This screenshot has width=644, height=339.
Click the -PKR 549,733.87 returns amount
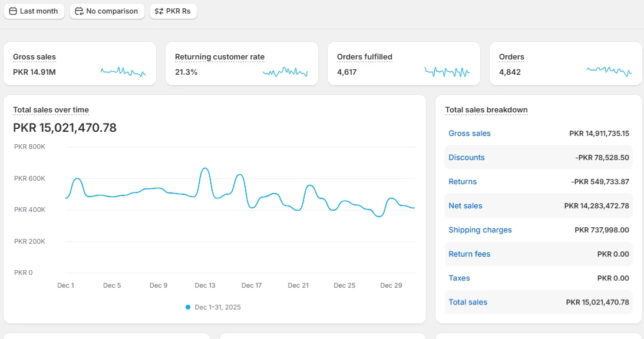coord(600,182)
